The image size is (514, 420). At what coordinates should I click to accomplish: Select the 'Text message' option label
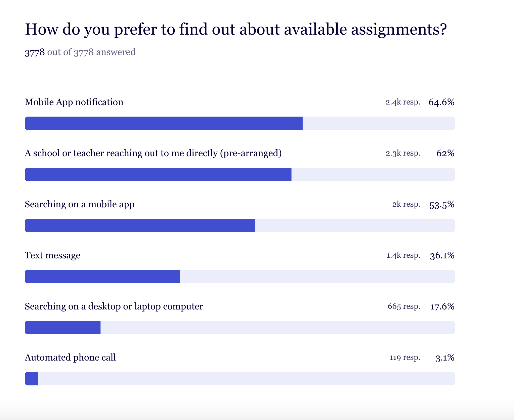52,255
